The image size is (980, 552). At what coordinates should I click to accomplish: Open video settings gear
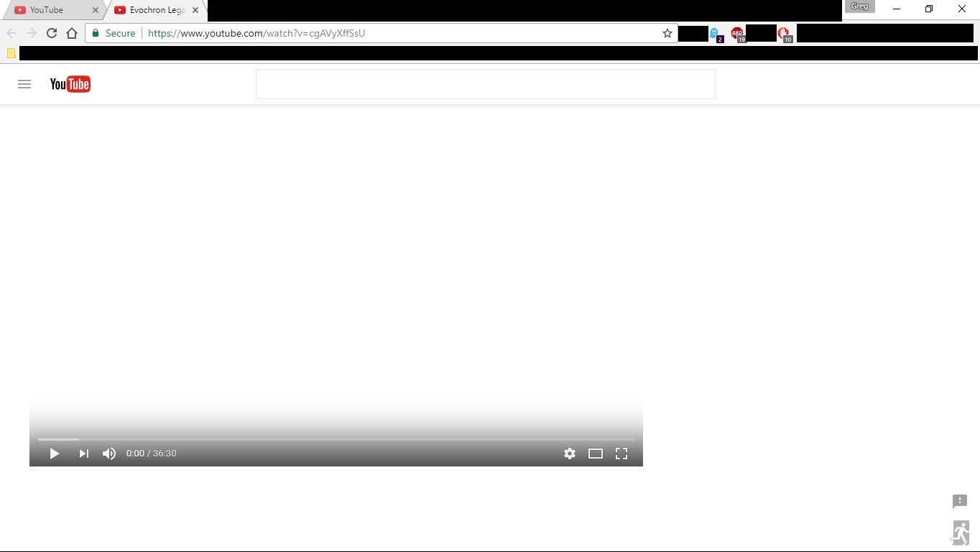click(x=570, y=454)
